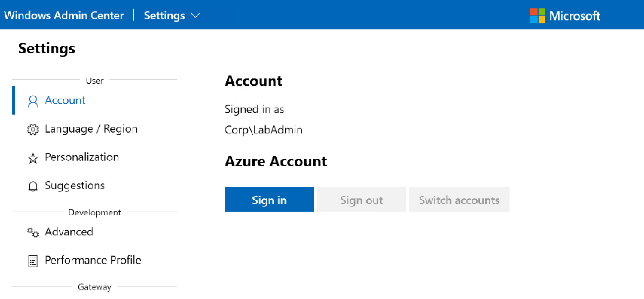Click the Advanced gears icon
The image size is (644, 299).
33,232
